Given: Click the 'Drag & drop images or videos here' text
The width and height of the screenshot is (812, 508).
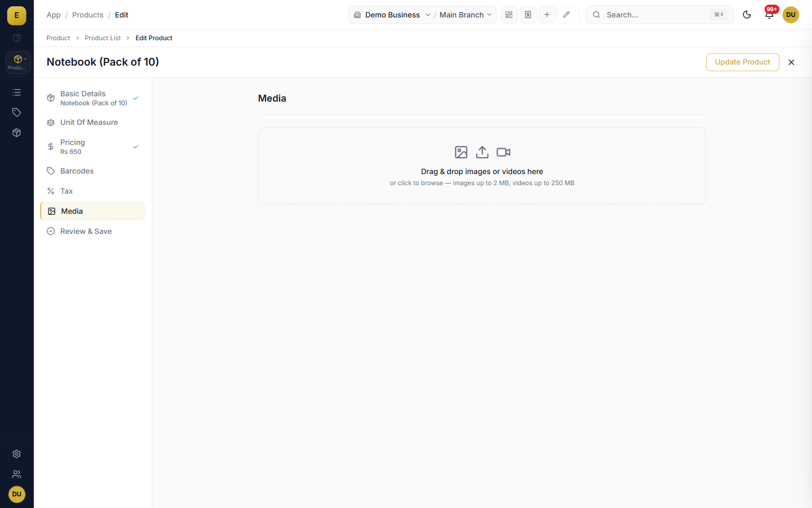Looking at the screenshot, I should (482, 171).
